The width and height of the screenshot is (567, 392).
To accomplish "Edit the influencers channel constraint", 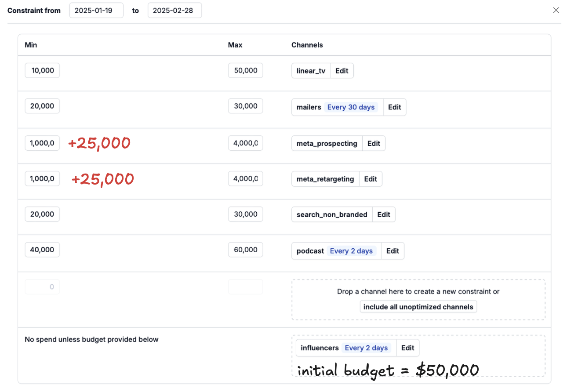I will click(407, 347).
